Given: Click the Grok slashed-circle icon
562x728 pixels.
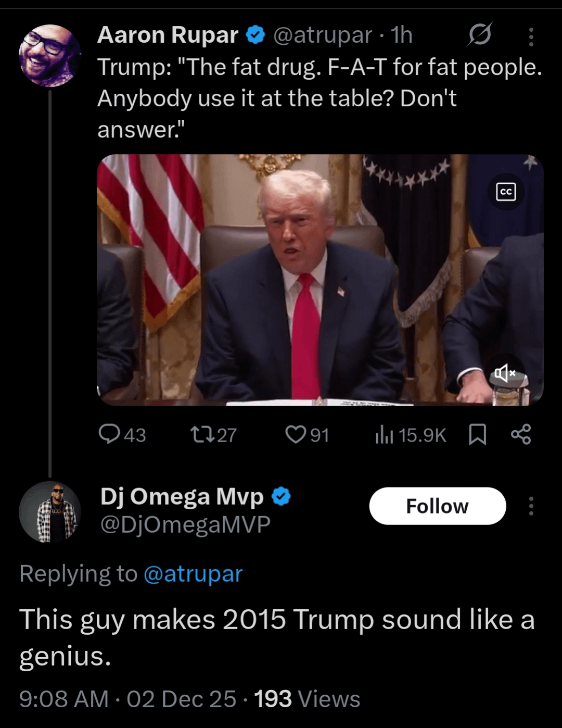Looking at the screenshot, I should pyautogui.click(x=479, y=35).
